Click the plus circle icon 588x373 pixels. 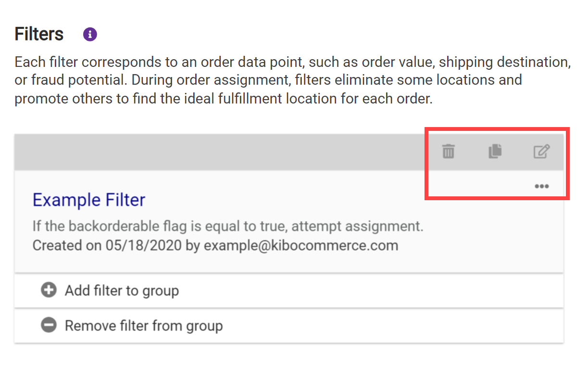click(x=49, y=290)
